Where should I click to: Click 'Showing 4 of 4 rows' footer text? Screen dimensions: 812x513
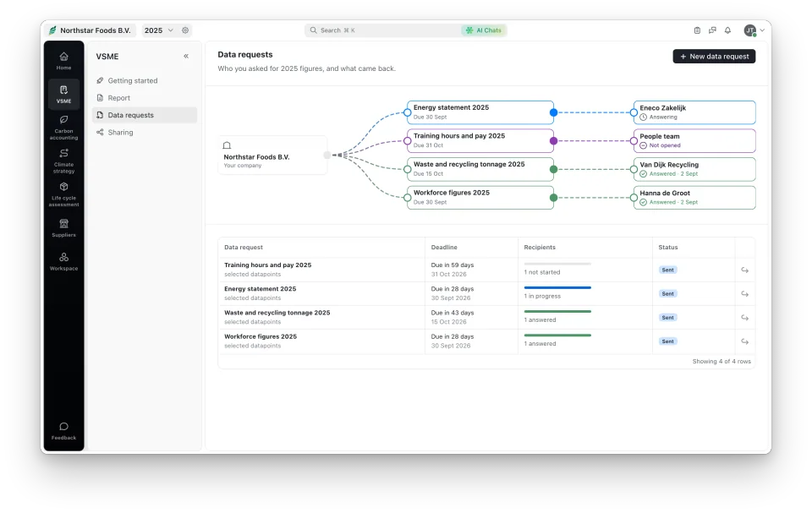click(x=721, y=362)
